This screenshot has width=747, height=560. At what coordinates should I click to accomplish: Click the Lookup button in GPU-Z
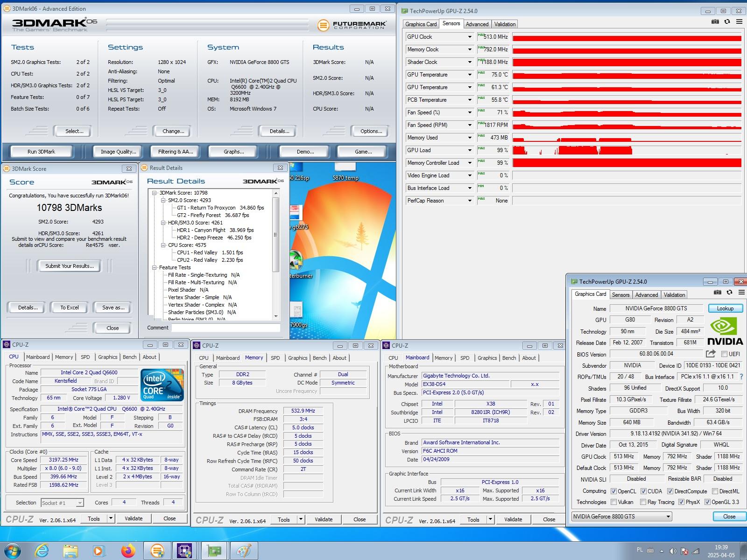[725, 308]
